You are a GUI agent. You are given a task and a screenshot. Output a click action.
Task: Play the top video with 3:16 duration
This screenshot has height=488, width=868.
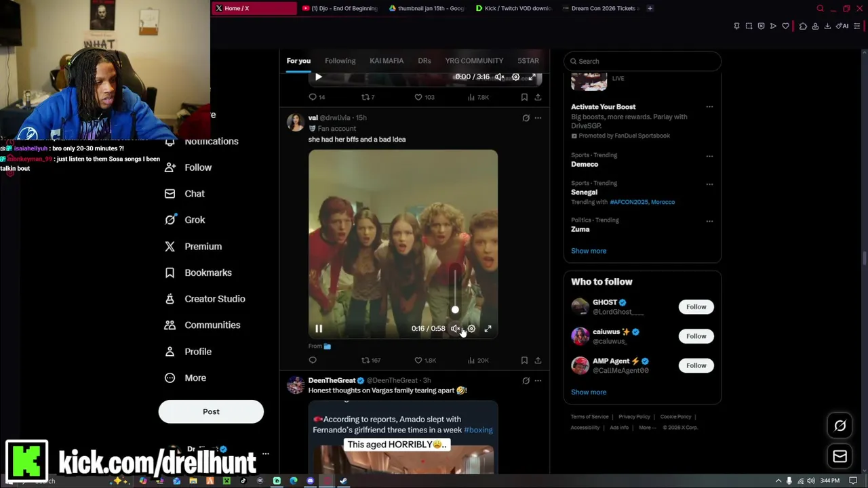coord(319,77)
